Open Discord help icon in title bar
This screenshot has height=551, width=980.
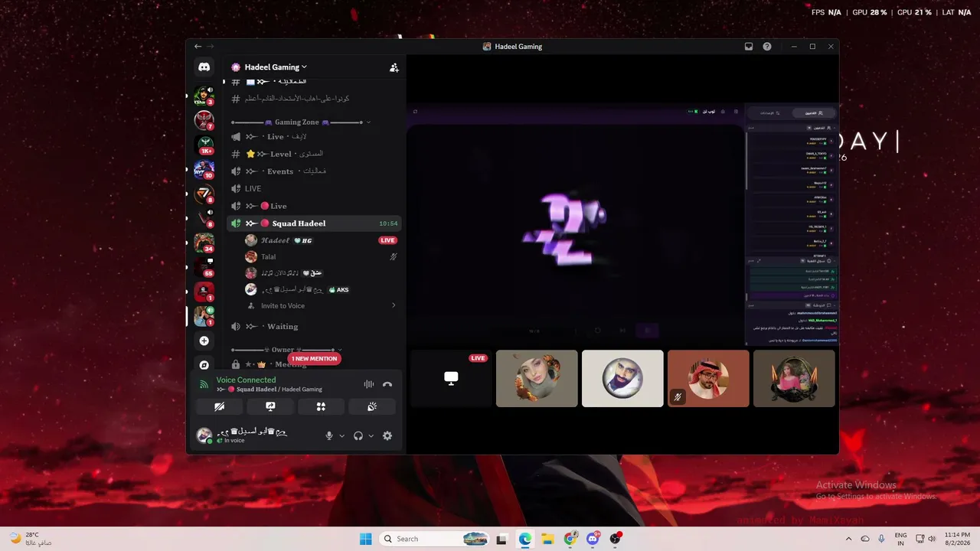pyautogui.click(x=767, y=47)
